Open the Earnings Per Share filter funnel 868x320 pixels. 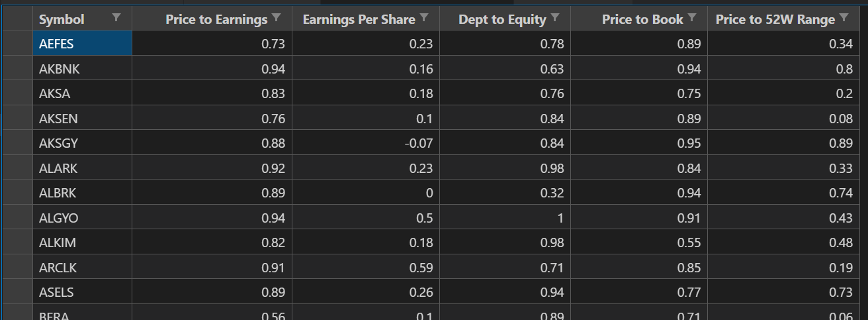[x=424, y=17]
